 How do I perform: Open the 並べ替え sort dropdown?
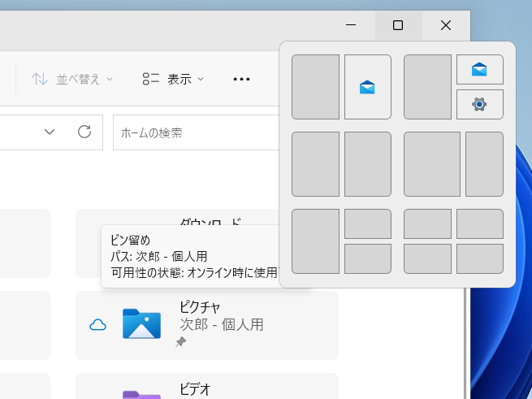click(x=72, y=79)
